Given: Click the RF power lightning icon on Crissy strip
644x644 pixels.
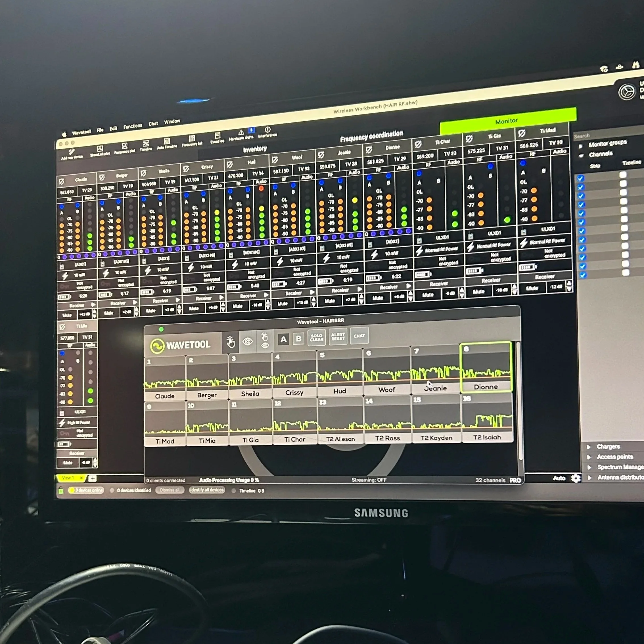Looking at the screenshot, I should coord(191,268).
